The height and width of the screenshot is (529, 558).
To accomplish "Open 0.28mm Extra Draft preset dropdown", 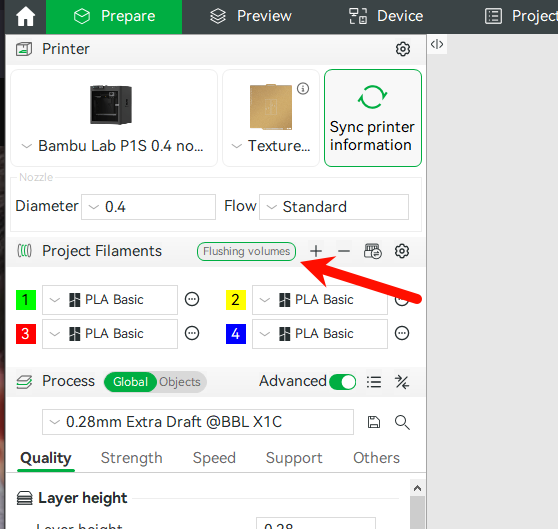I will click(x=198, y=422).
